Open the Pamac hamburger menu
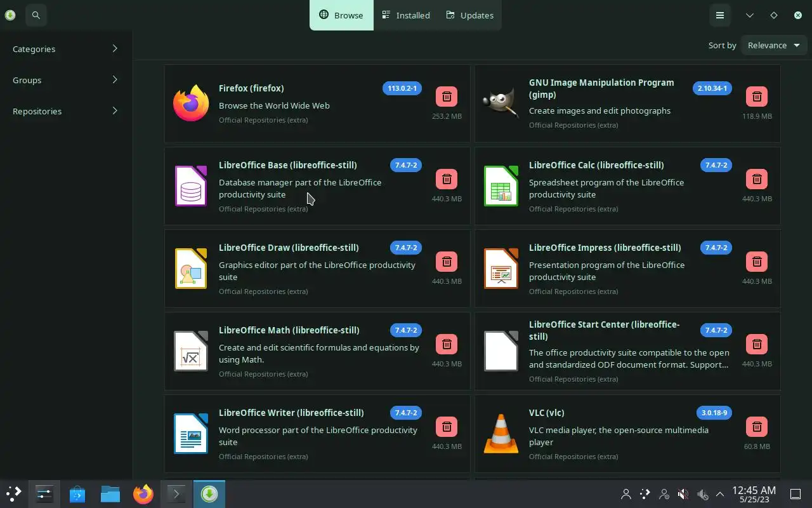812x508 pixels. (x=720, y=15)
